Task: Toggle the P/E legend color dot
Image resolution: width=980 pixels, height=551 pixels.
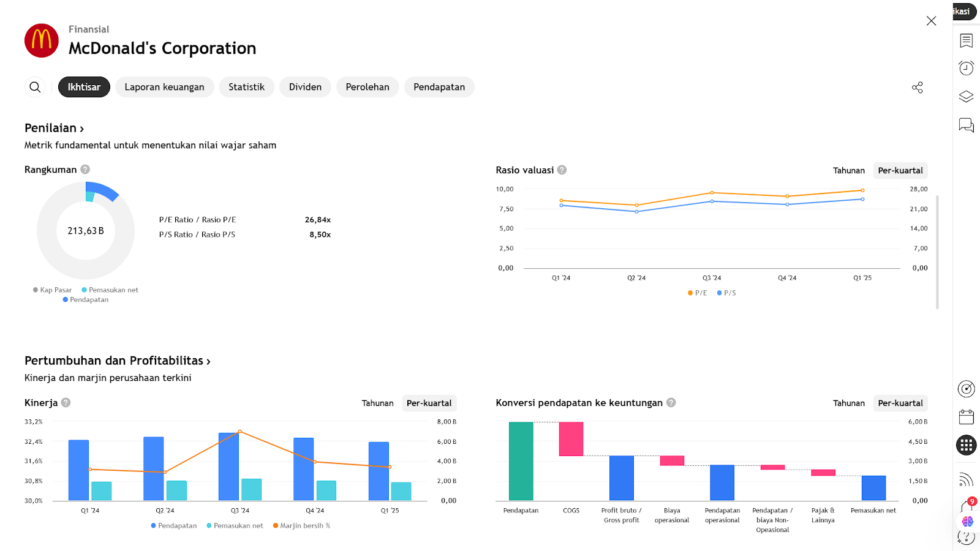Action: 690,293
